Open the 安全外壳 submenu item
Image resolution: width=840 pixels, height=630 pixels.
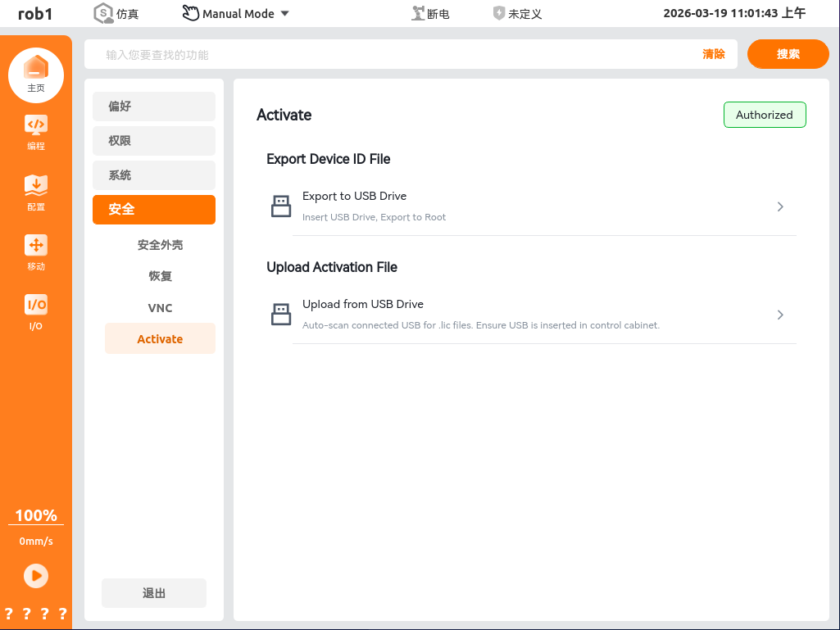160,245
